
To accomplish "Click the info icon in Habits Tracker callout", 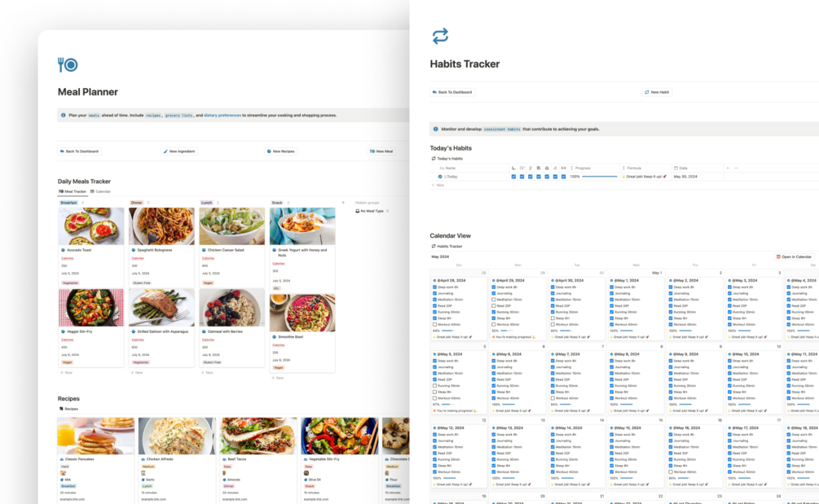I will 436,129.
